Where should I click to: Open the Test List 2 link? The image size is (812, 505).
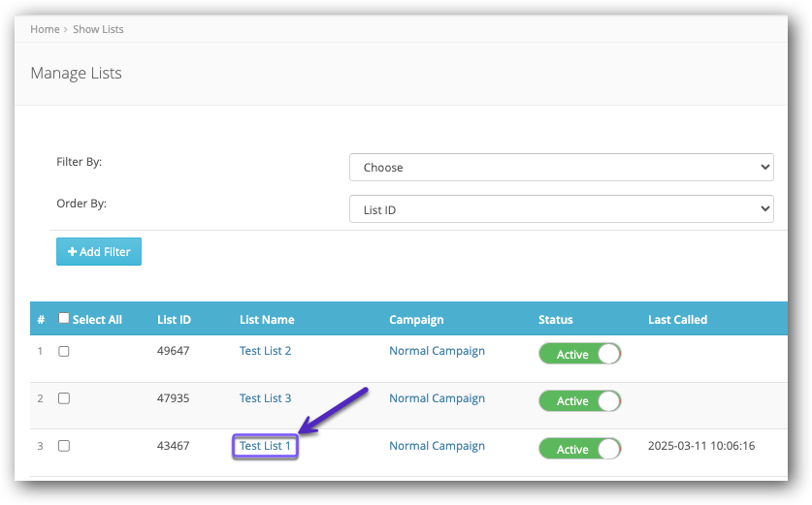click(265, 351)
